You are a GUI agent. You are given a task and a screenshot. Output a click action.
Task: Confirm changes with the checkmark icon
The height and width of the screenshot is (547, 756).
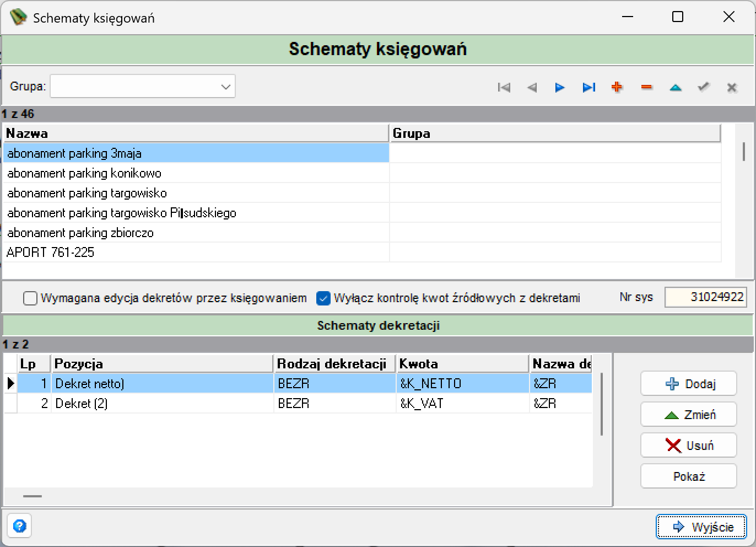[704, 87]
